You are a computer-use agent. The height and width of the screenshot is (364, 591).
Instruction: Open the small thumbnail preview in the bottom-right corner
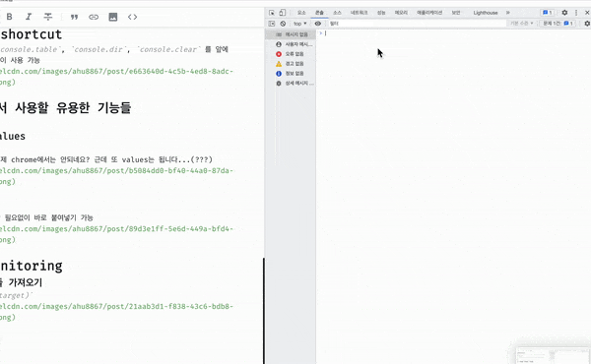click(x=553, y=354)
